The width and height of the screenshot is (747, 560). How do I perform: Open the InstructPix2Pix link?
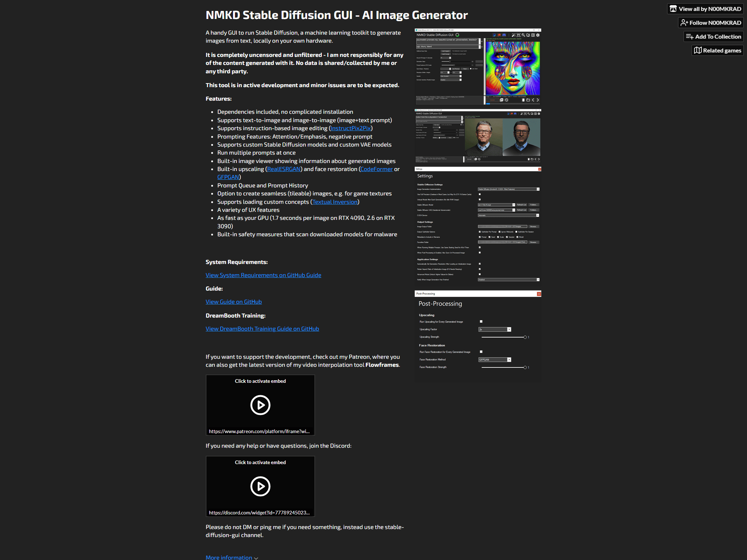tap(351, 128)
